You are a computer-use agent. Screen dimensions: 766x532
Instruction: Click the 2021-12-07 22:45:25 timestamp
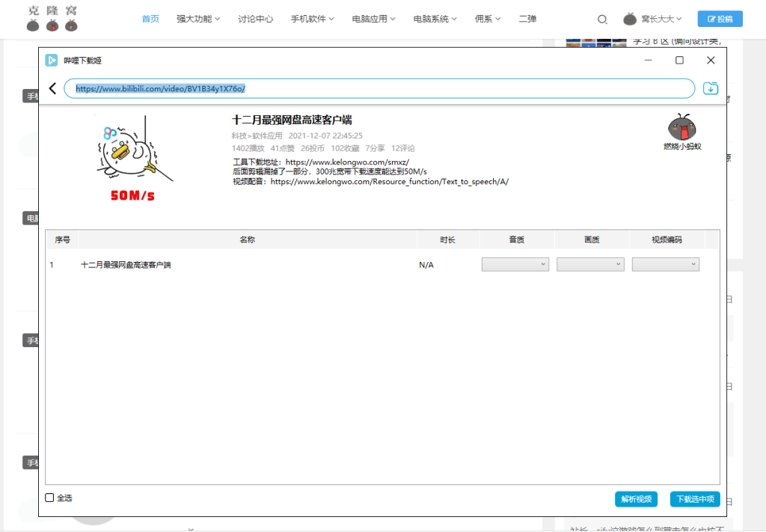pyautogui.click(x=325, y=136)
